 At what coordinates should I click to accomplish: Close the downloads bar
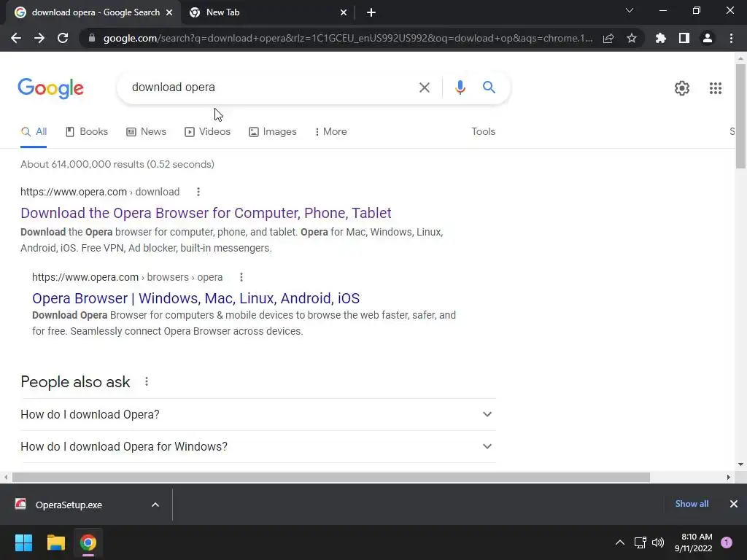click(734, 504)
